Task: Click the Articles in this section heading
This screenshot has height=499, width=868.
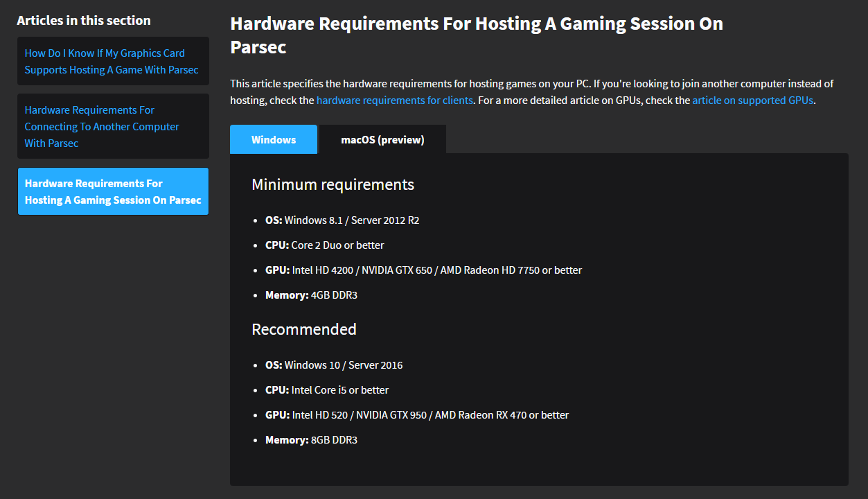Action: click(84, 21)
